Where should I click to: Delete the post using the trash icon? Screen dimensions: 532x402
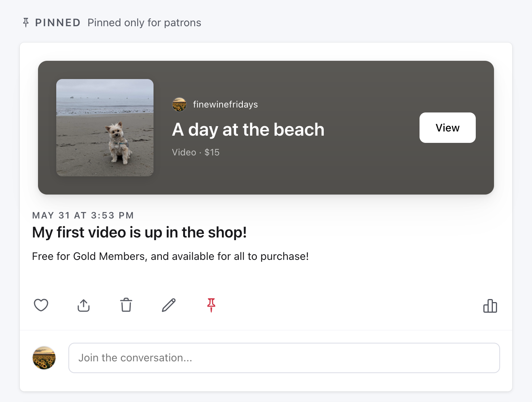[x=126, y=305]
